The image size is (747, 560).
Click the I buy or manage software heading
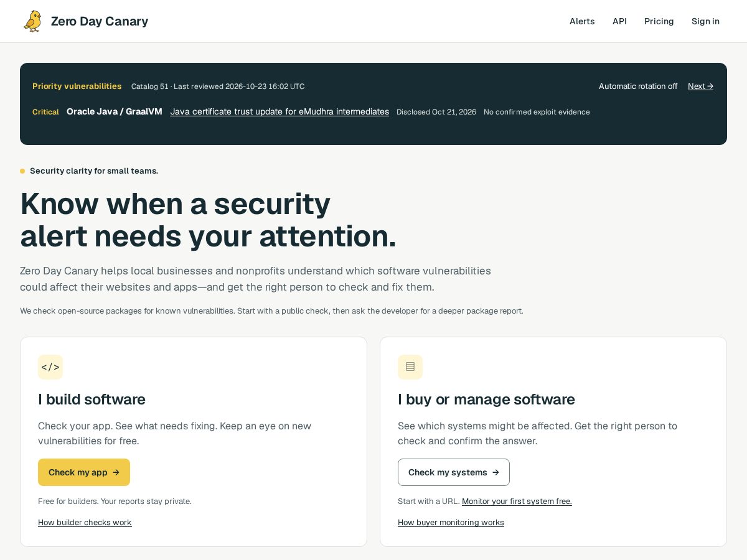(486, 399)
